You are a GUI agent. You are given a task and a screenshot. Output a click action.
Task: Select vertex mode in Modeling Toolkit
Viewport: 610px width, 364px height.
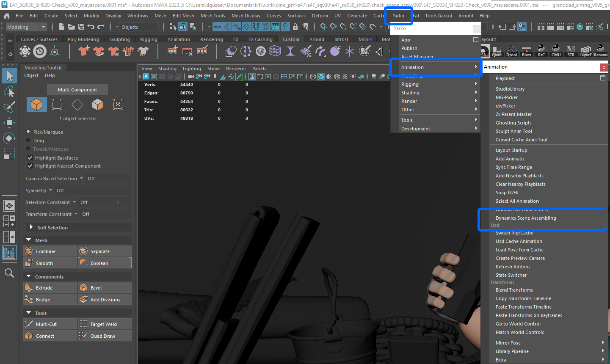click(57, 104)
